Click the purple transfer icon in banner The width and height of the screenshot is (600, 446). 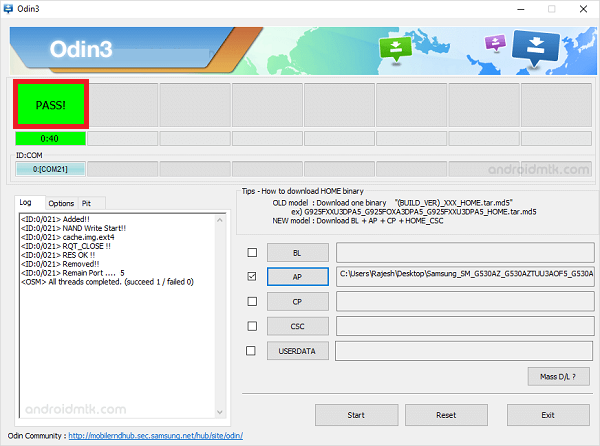495,42
